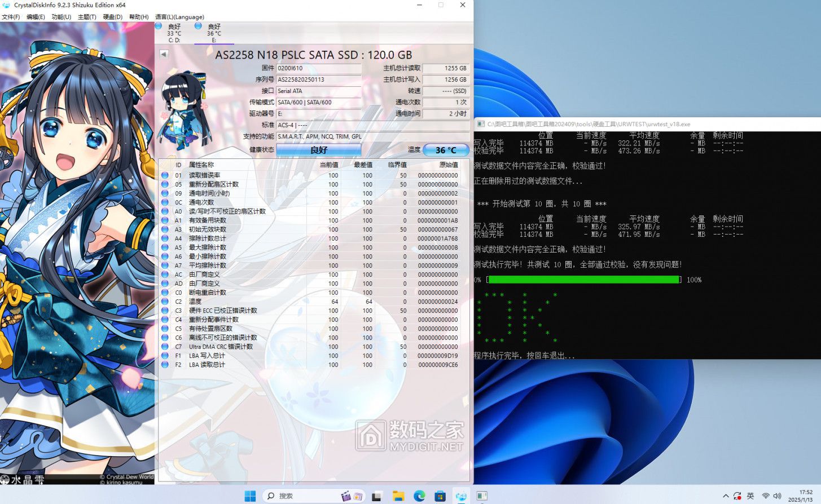
Task: Click the status orb for 通电时间(小时) row
Action: [165, 193]
